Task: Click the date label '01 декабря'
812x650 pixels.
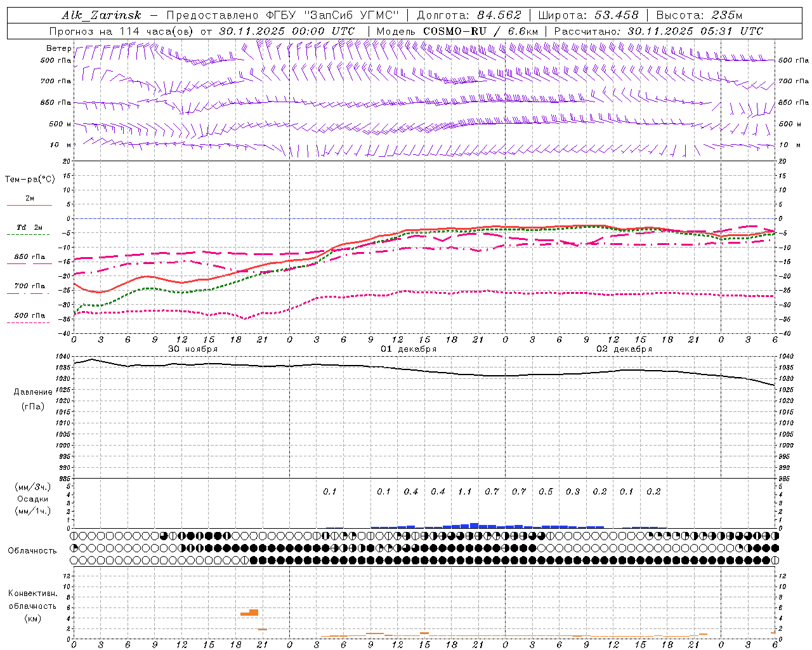Action: pyautogui.click(x=409, y=349)
